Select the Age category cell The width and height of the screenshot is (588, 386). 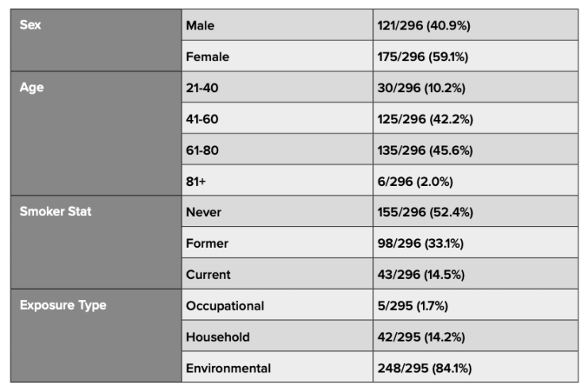tap(96, 133)
